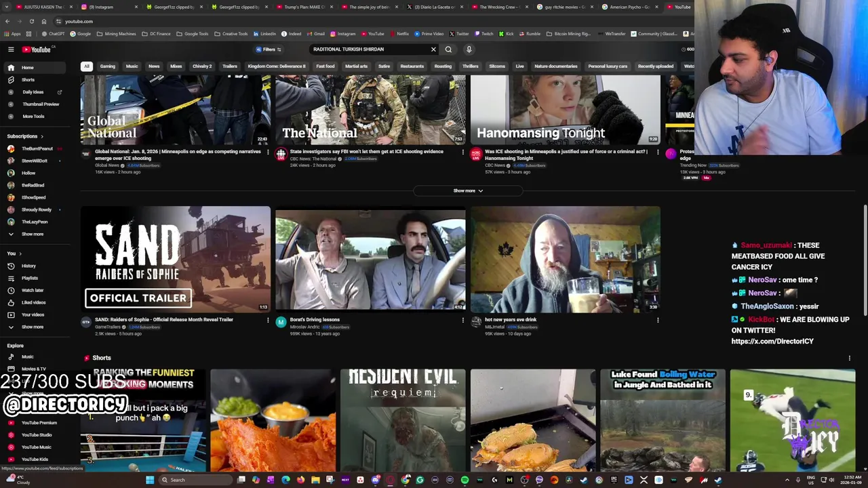The height and width of the screenshot is (488, 868).
Task: Open IShowSpeed subscription channel
Action: coord(36,197)
